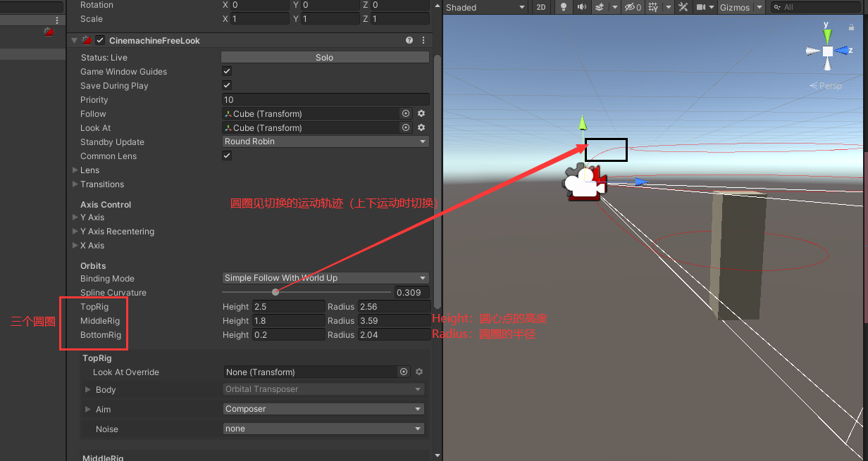This screenshot has width=868, height=461.
Task: Open the Standby Update Round Robin dropdown
Action: (x=325, y=141)
